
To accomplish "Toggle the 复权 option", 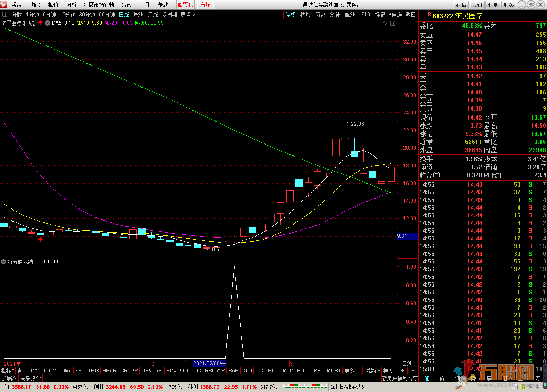I will [291, 15].
